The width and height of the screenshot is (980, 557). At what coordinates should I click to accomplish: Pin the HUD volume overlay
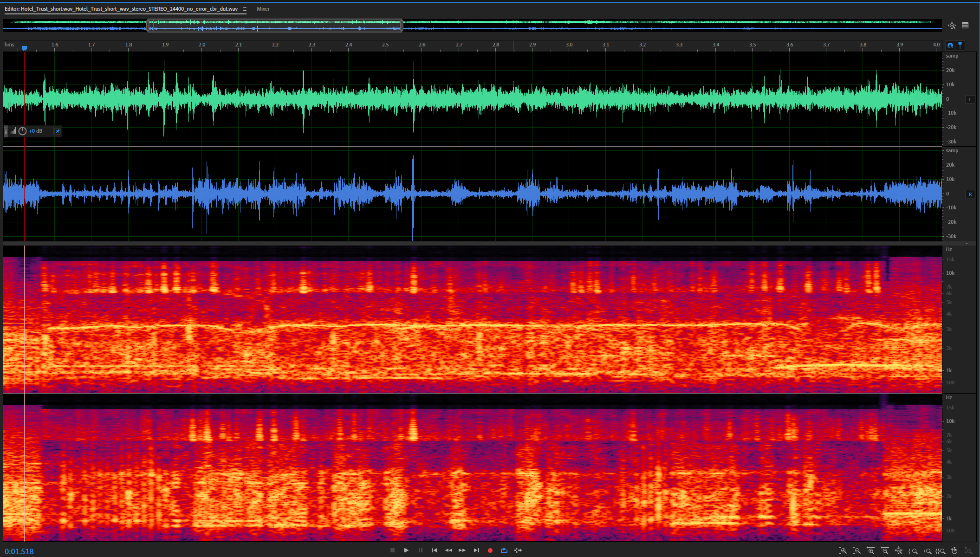tap(57, 131)
